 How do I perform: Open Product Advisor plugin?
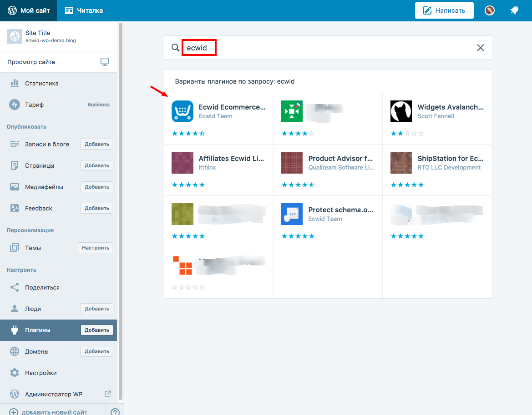(328, 170)
